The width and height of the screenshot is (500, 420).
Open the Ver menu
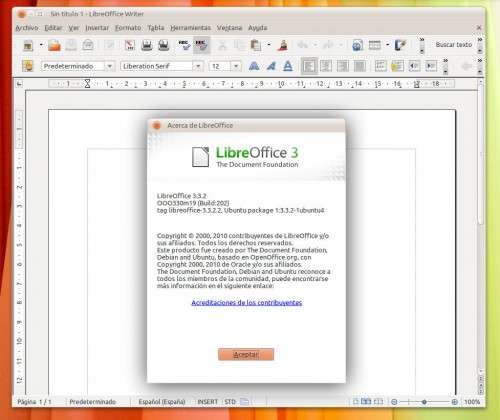(x=74, y=28)
